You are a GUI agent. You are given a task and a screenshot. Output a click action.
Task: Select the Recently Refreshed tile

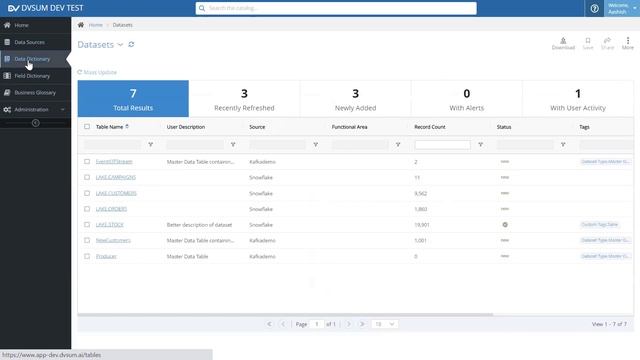pos(244,99)
